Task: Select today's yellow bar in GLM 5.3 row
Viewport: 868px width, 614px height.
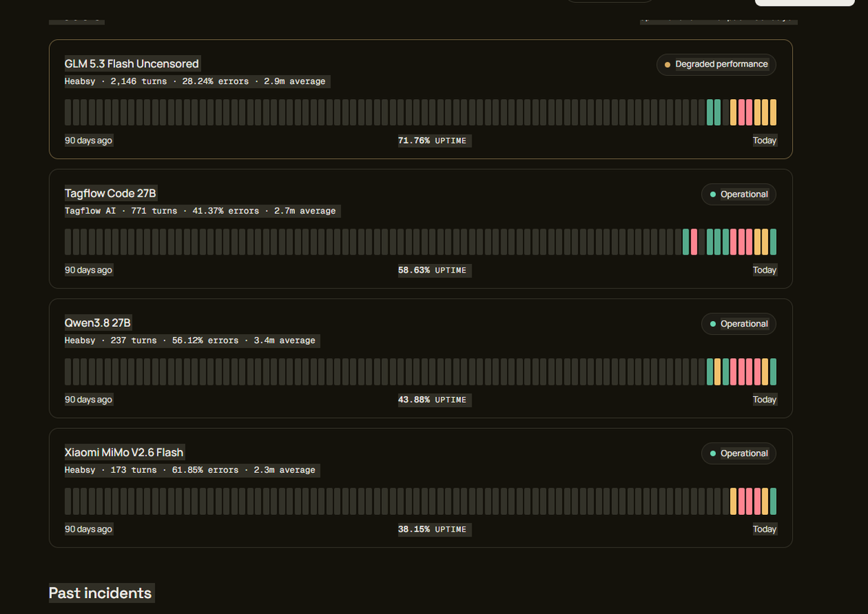Action: [773, 112]
